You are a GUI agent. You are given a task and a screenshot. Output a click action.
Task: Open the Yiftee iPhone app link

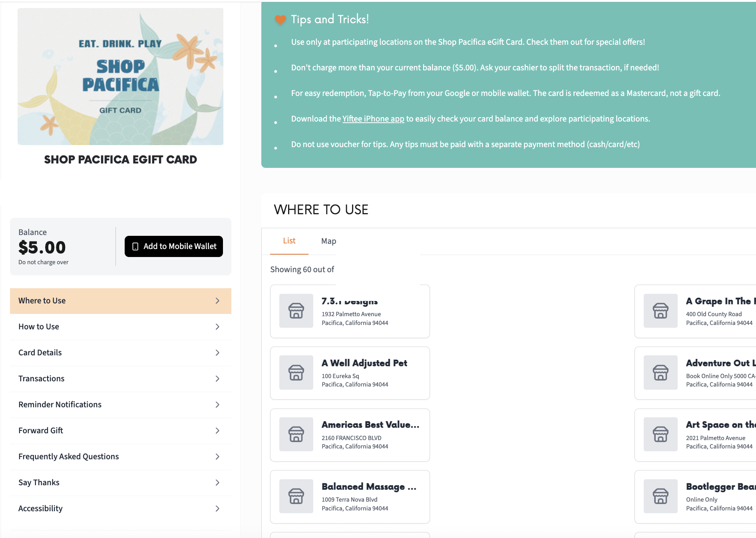point(373,119)
